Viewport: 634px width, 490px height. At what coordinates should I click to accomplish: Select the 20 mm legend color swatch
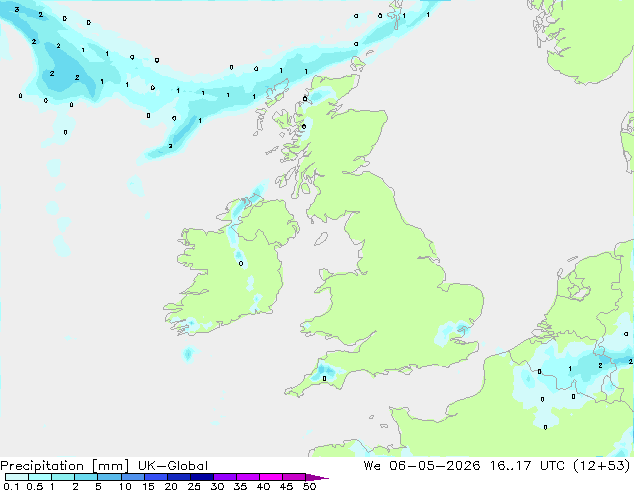tap(179, 477)
